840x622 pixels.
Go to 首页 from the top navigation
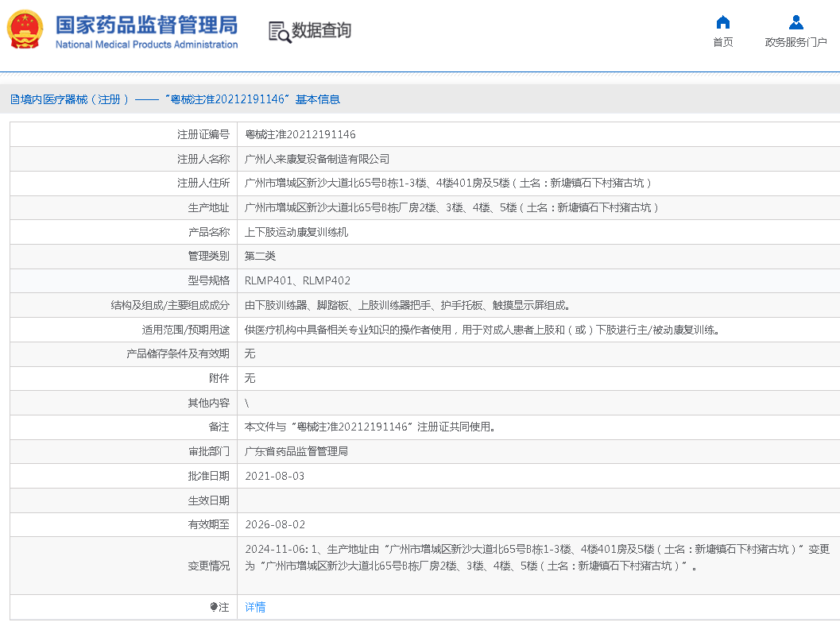[722, 41]
